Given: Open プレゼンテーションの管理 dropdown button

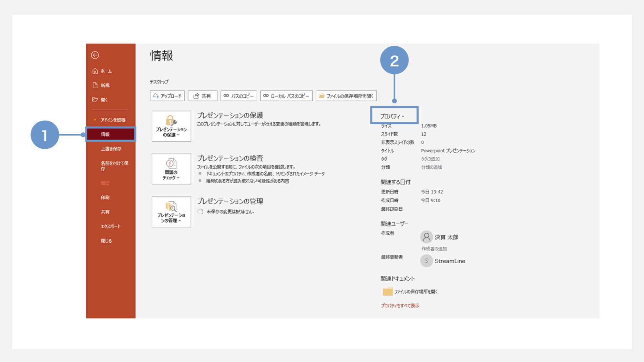Looking at the screenshot, I should tap(171, 212).
